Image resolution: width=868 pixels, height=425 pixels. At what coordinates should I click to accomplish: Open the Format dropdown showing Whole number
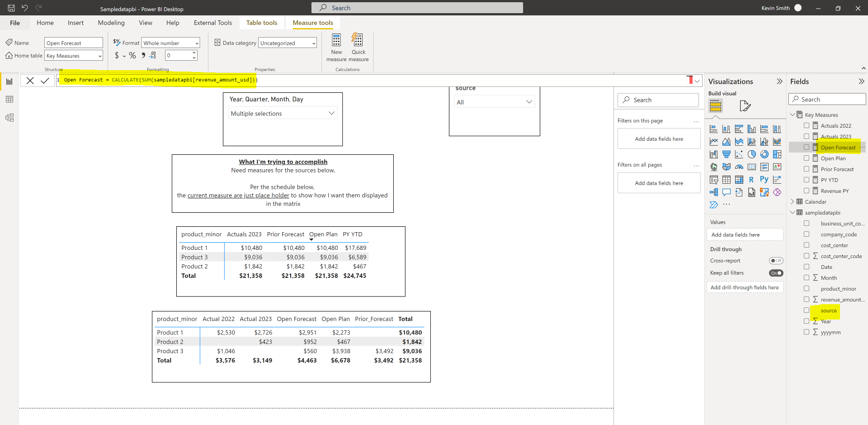click(170, 43)
